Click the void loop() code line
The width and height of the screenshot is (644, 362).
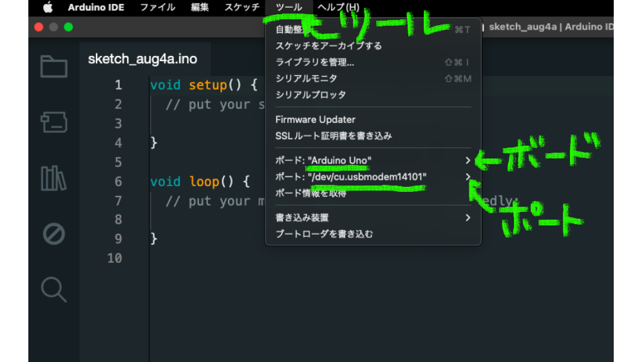click(x=200, y=182)
